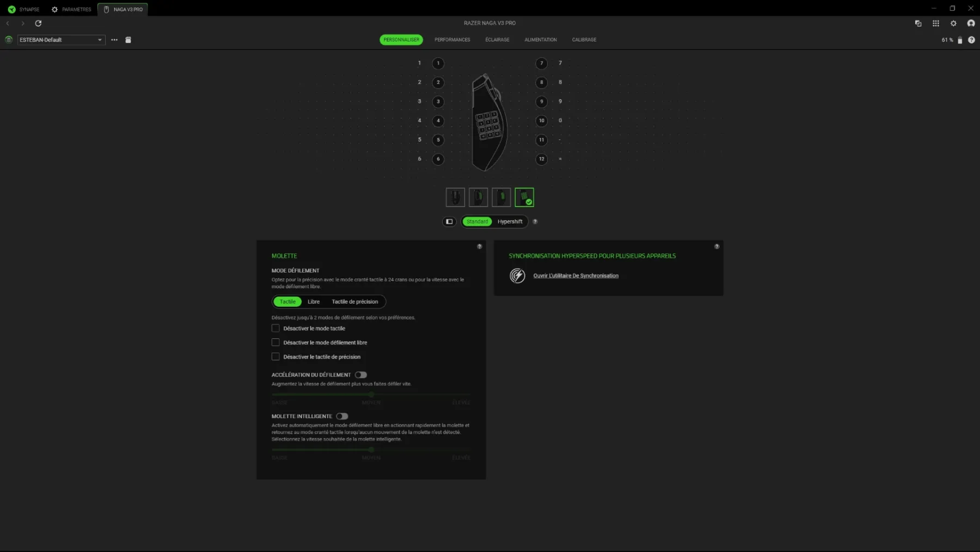Open the Calibrage tab
The width and height of the screenshot is (980, 552).
coord(584,40)
